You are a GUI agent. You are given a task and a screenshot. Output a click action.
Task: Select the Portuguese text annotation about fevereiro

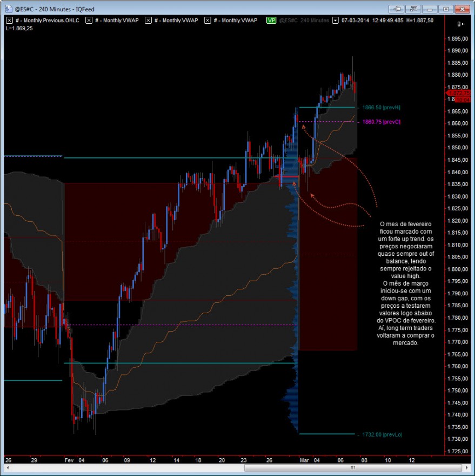coord(406,283)
